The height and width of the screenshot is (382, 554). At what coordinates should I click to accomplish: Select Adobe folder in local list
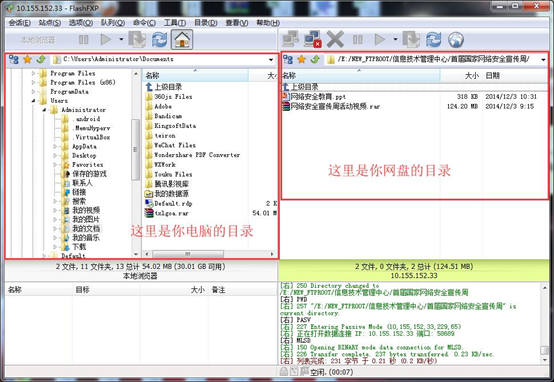(x=163, y=106)
